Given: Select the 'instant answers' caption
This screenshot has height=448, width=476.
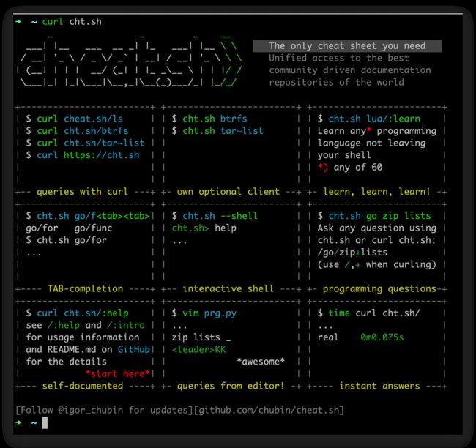Looking at the screenshot, I should pos(379,386).
